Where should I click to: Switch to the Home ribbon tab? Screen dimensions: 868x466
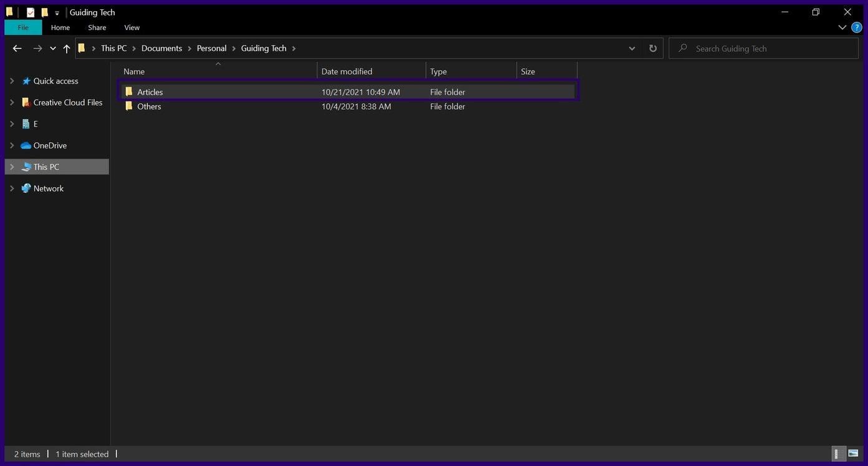click(60, 27)
